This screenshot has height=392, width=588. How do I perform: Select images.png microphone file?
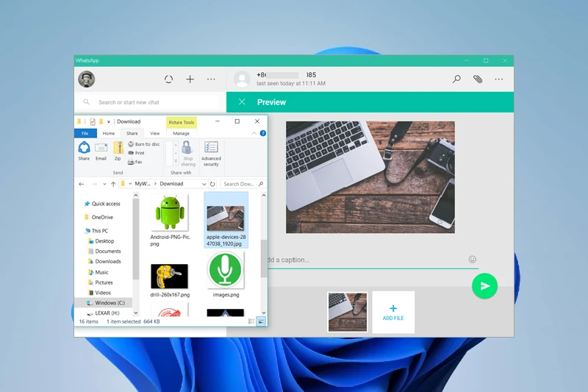tap(226, 274)
